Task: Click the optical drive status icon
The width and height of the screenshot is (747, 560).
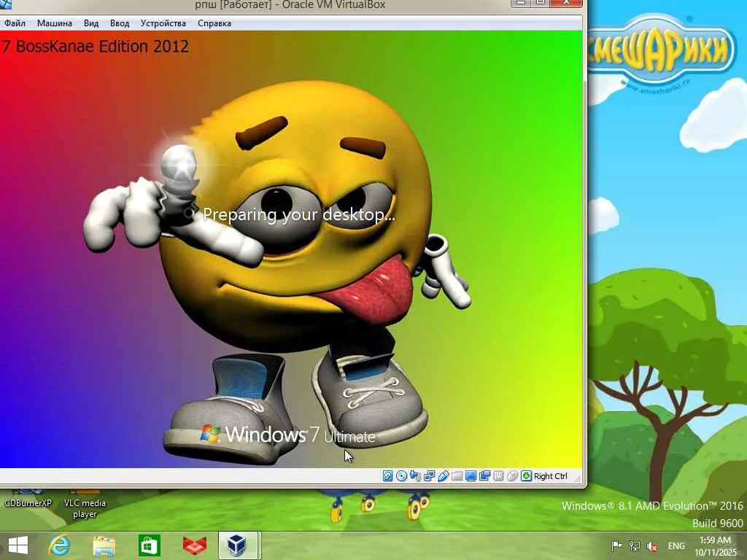Action: click(x=402, y=475)
